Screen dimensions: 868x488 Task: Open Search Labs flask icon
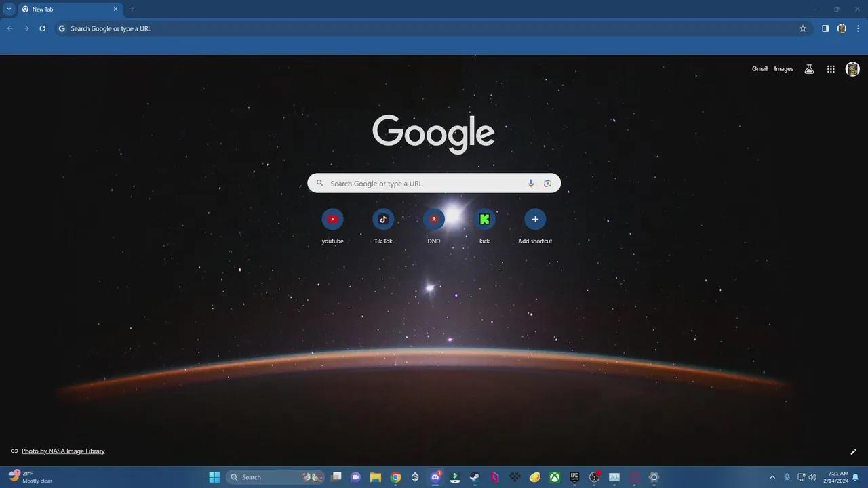809,69
